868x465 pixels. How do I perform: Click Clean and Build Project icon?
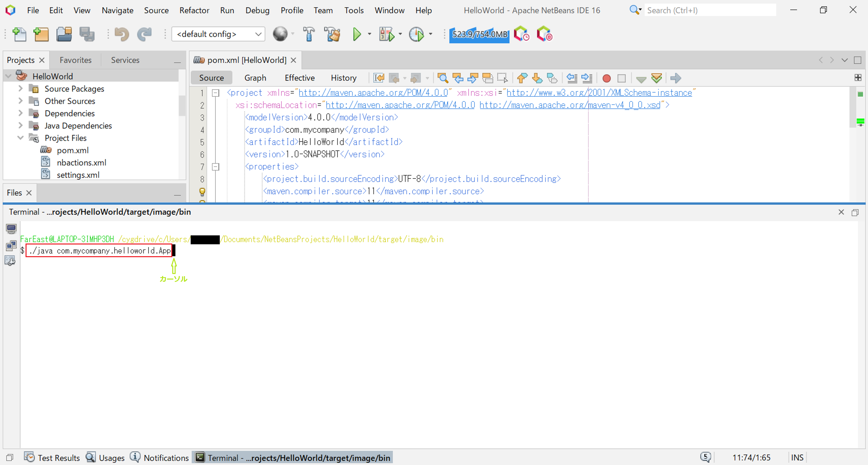click(332, 34)
